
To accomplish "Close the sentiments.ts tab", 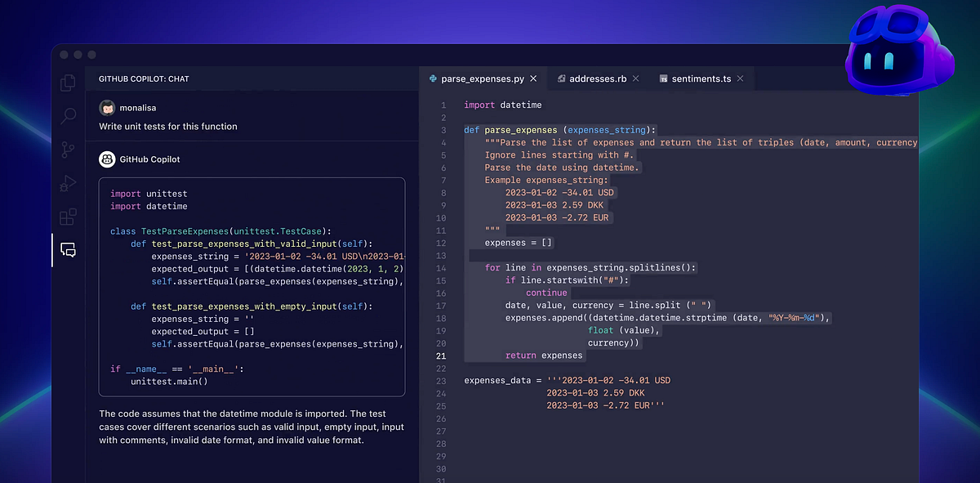I will 740,78.
